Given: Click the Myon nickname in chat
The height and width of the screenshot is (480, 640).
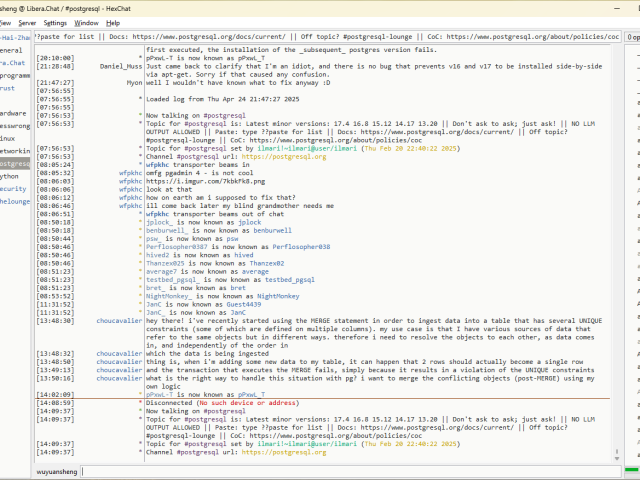Looking at the screenshot, I should tap(134, 83).
